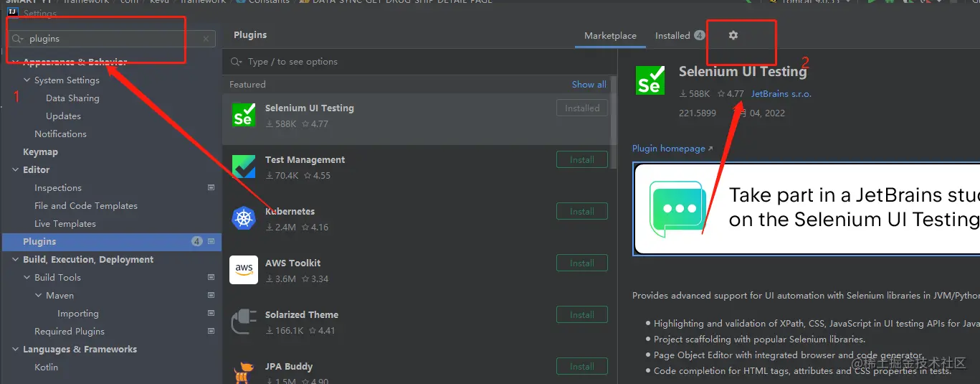The image size is (980, 384).
Task: Select Inspections in settings tree
Action: pyautogui.click(x=58, y=188)
